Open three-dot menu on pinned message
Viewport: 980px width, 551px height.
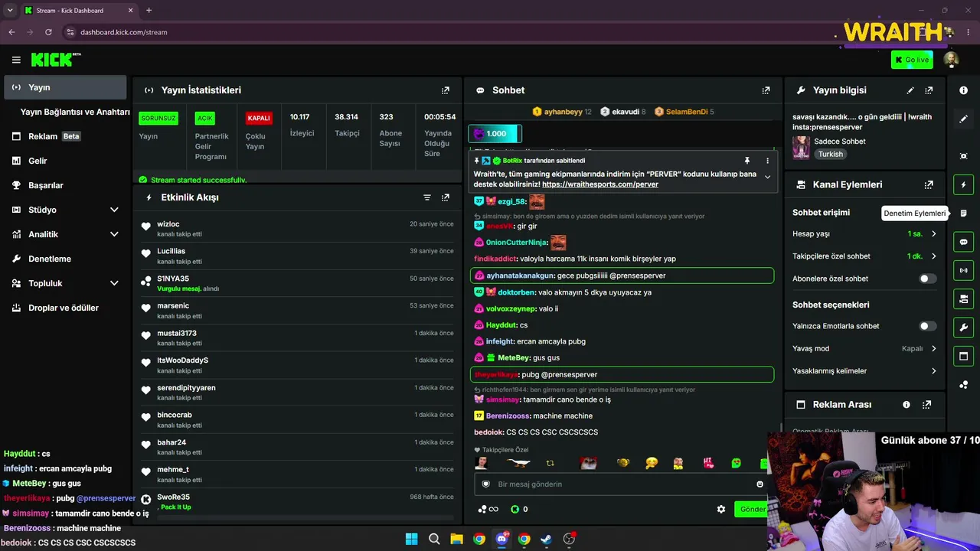click(767, 161)
